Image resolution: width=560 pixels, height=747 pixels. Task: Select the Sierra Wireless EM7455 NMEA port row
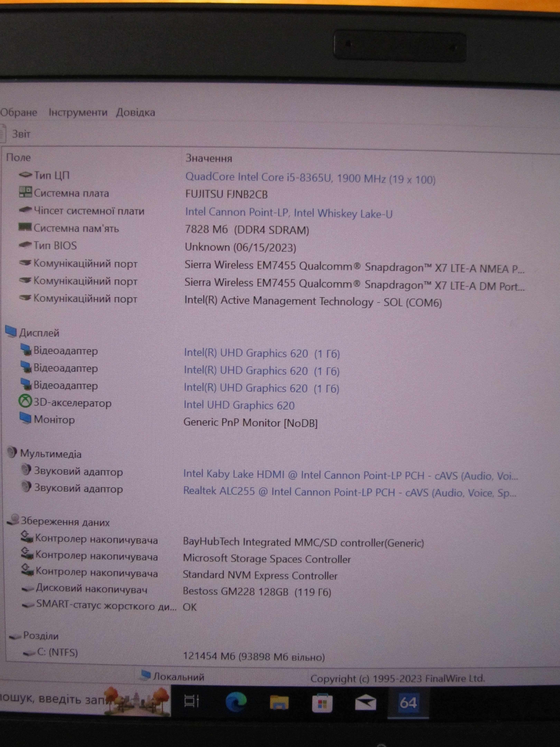[x=354, y=268]
